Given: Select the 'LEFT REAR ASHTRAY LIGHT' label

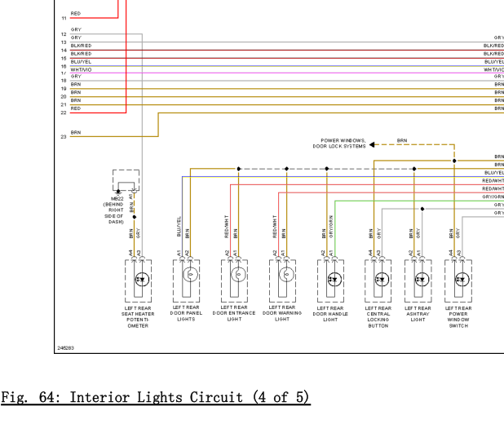Looking at the screenshot, I should click(418, 314).
